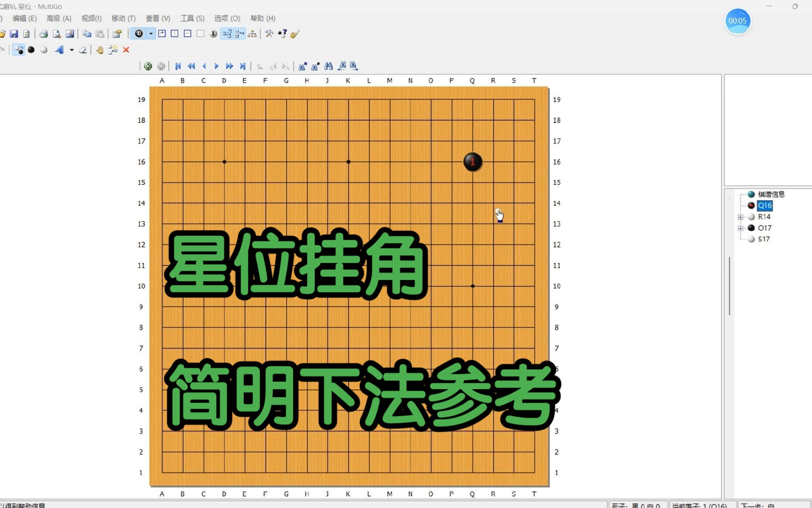Toggle the move number 8-ball button
The height and width of the screenshot is (508, 812).
click(139, 34)
